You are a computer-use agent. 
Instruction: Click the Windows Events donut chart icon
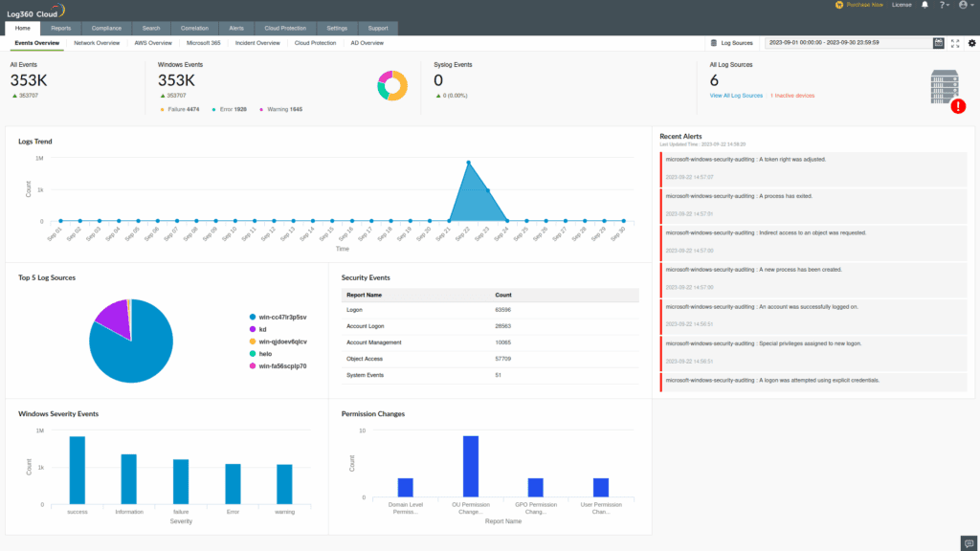391,85
